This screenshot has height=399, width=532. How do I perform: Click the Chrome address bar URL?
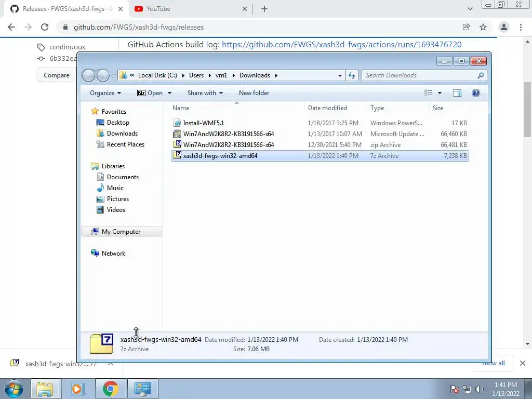click(138, 27)
